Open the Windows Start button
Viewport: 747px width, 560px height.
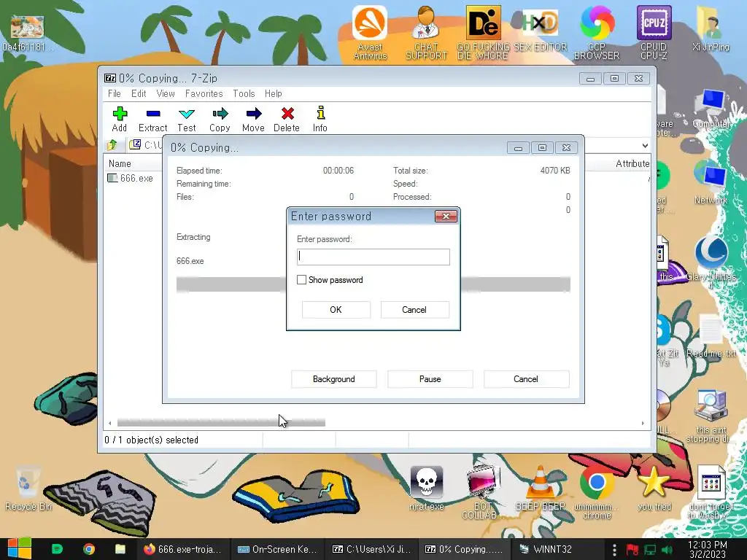point(19,549)
